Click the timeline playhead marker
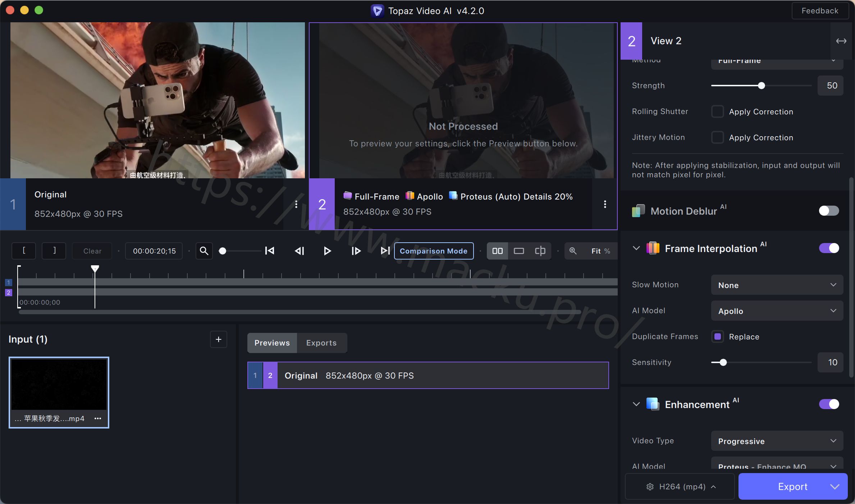Image resolution: width=855 pixels, height=504 pixels. pyautogui.click(x=95, y=269)
